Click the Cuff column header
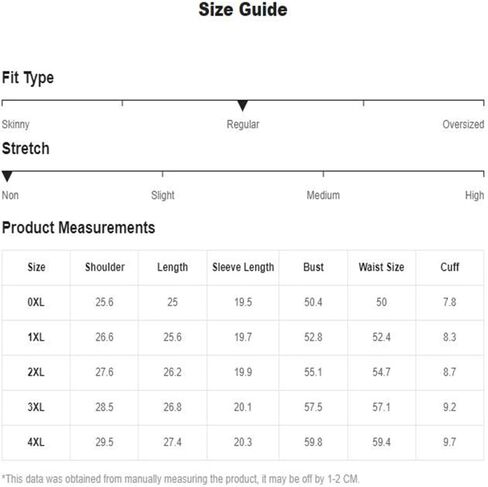 click(x=450, y=267)
